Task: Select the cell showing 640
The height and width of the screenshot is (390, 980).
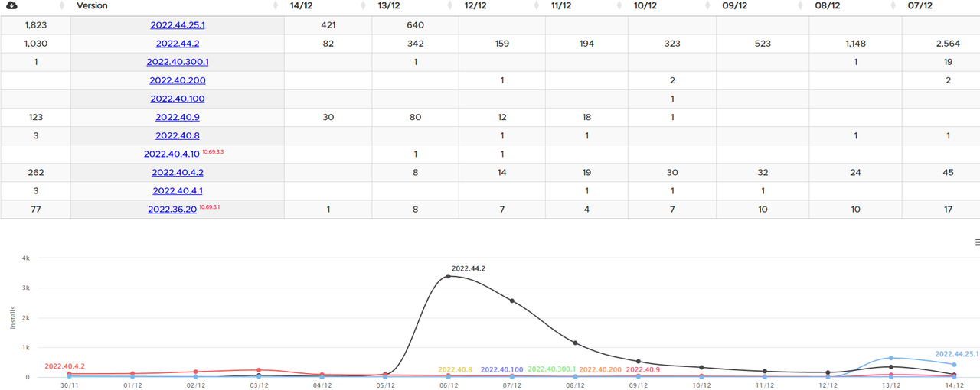Action: click(x=416, y=25)
